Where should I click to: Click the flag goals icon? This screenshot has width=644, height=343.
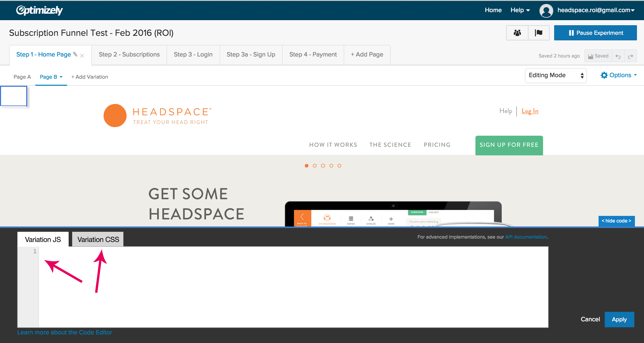point(539,33)
